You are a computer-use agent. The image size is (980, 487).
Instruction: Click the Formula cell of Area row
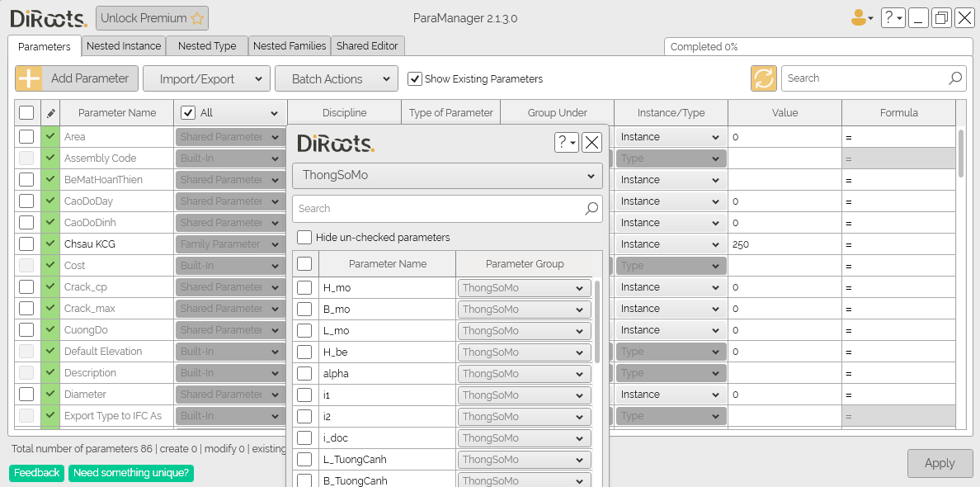click(898, 137)
